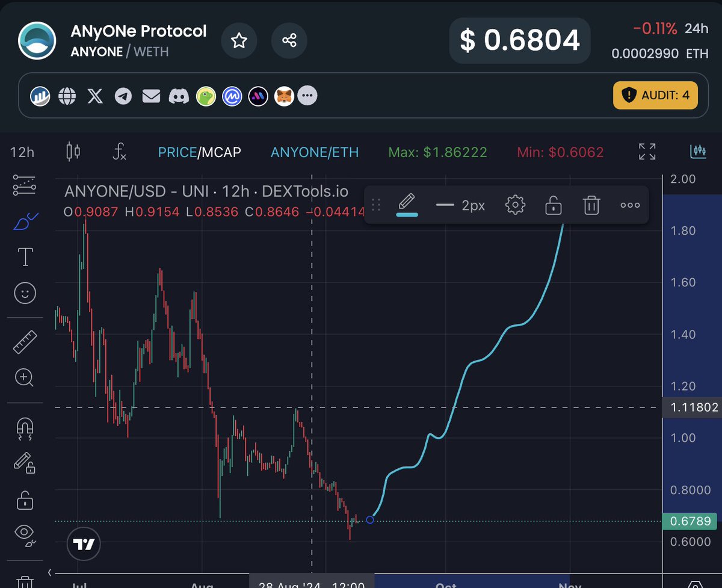The image size is (722, 588).
Task: Grab the floating toolbar drag handle
Action: click(376, 205)
